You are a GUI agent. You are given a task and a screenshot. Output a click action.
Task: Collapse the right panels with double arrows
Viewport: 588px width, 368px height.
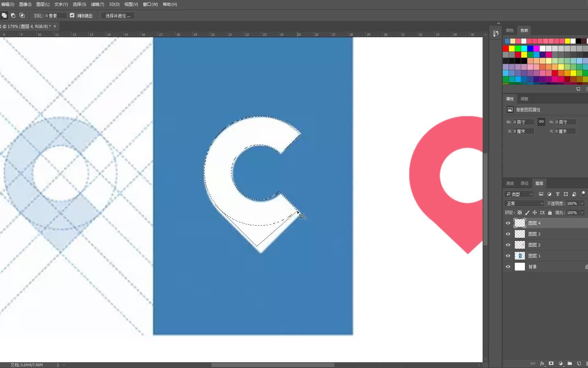point(499,24)
